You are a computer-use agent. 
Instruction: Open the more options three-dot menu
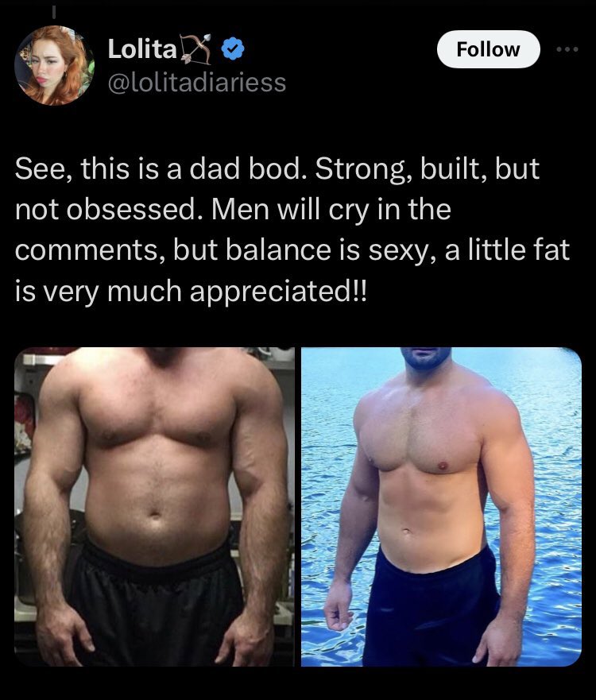pos(567,49)
